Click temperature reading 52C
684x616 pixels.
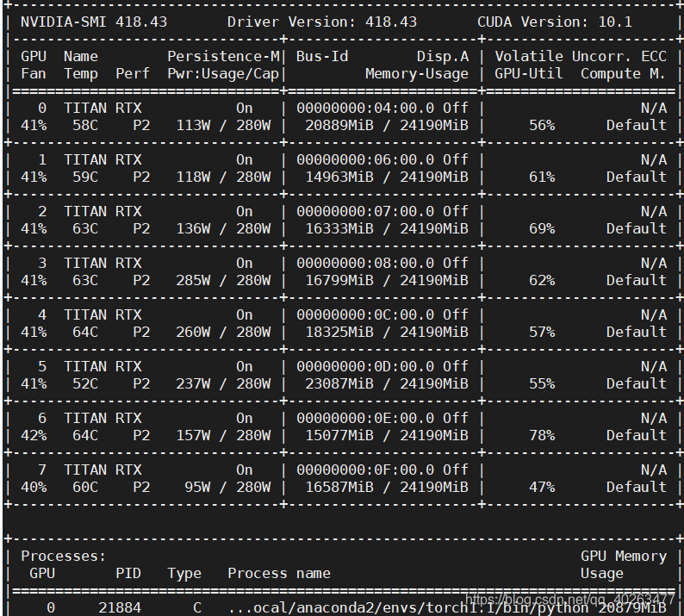point(85,383)
